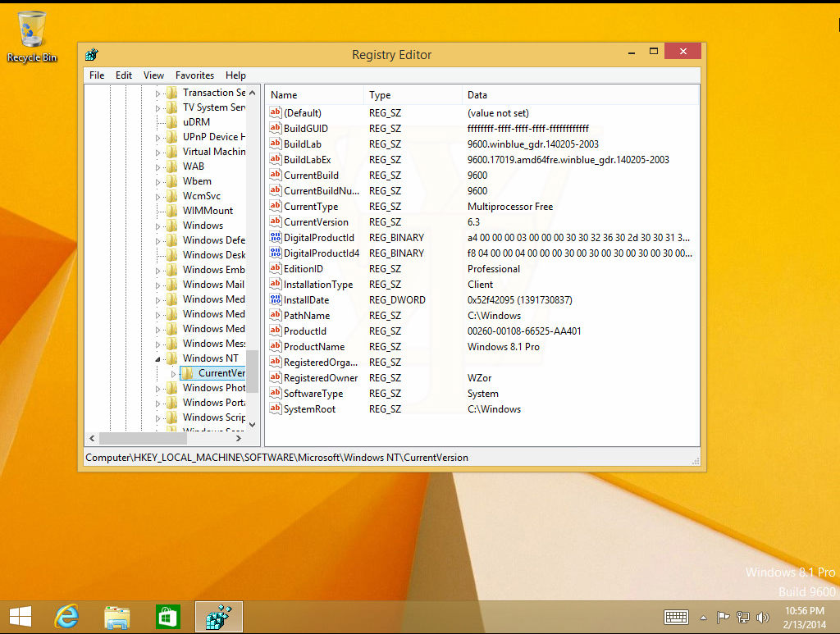840x634 pixels.
Task: Click the Registry Editor title bar icon
Action: (x=92, y=55)
